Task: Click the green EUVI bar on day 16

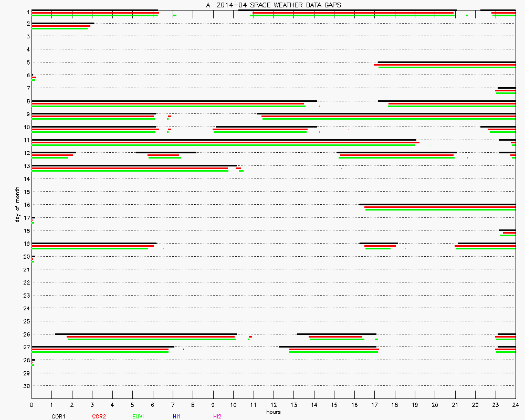Action: (x=440, y=209)
